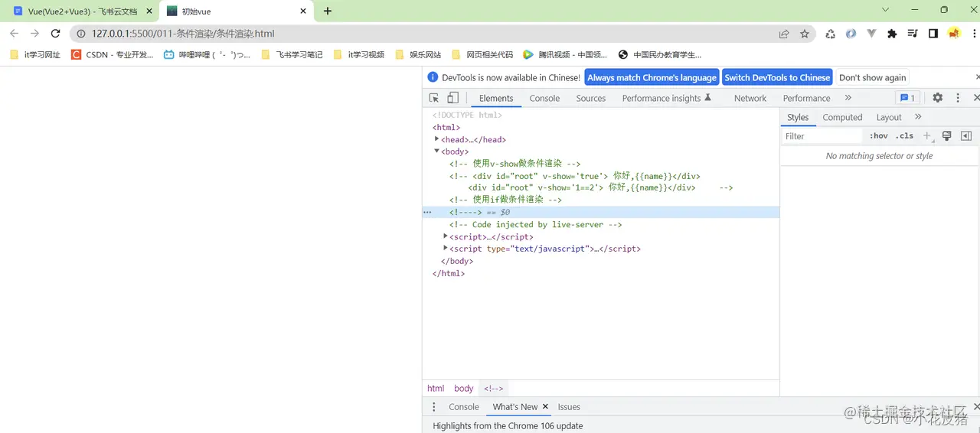The height and width of the screenshot is (433, 980).
Task: Close the What's New drawer tab
Action: (x=545, y=406)
